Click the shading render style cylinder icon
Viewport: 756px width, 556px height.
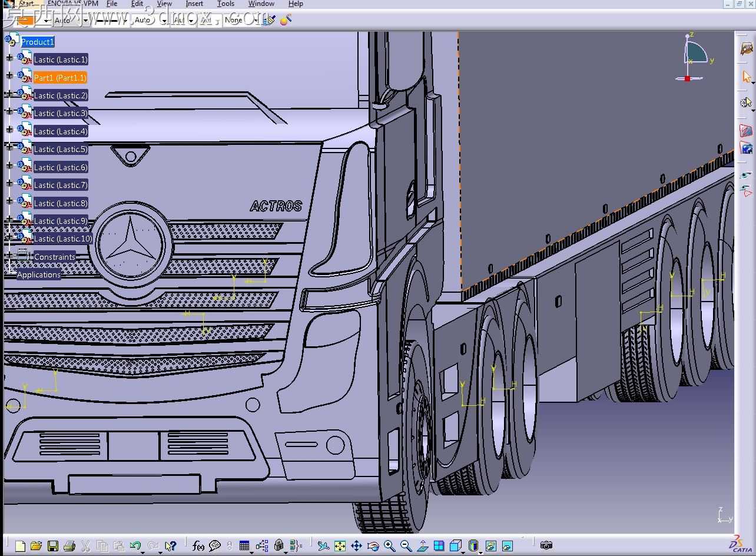[x=473, y=546]
